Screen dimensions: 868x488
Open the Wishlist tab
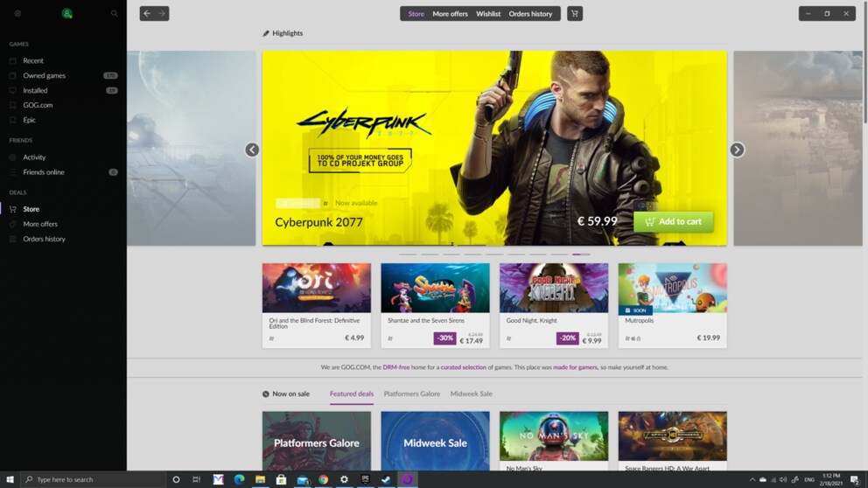(488, 14)
